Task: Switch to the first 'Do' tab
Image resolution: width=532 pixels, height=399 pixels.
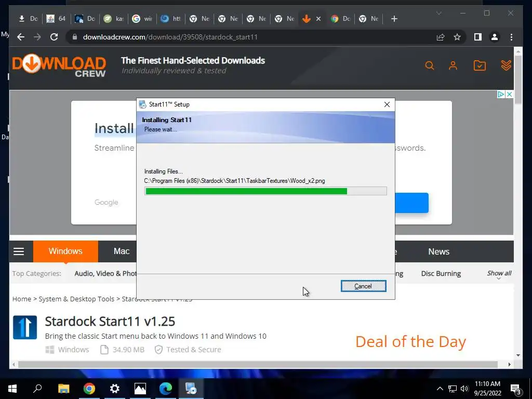Action: click(x=28, y=19)
